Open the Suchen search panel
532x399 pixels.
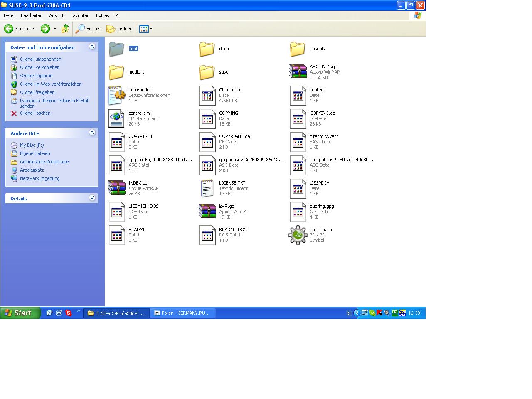[89, 29]
